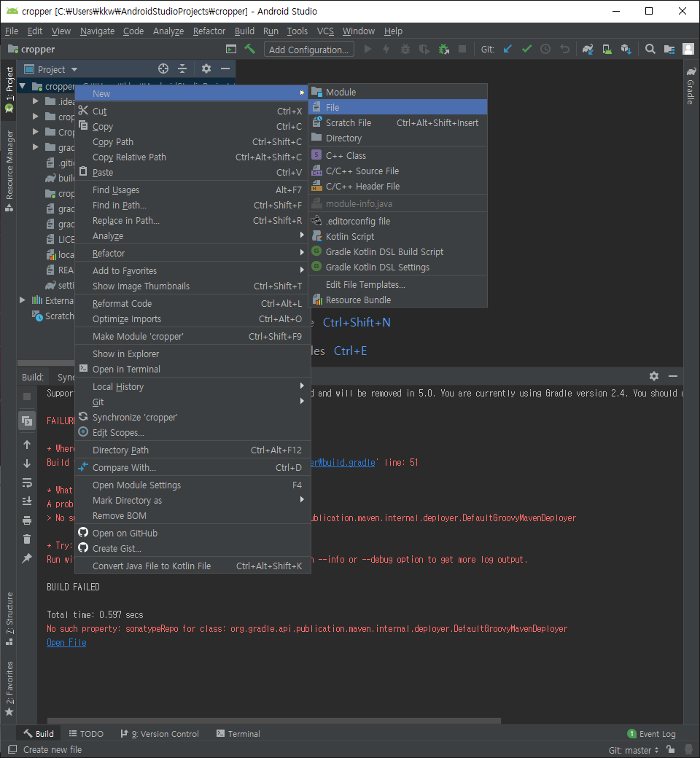Open Project Structure from toolbar icon
700x758 pixels.
click(669, 49)
